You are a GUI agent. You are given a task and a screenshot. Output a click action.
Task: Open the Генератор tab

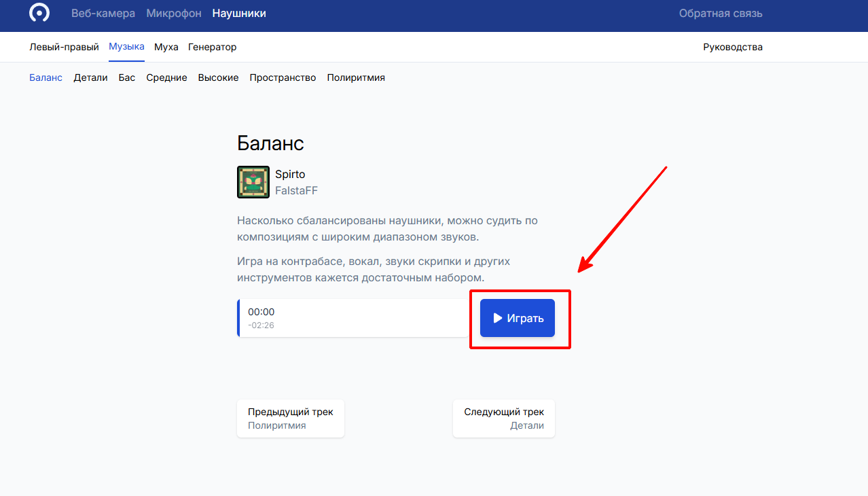(x=213, y=47)
